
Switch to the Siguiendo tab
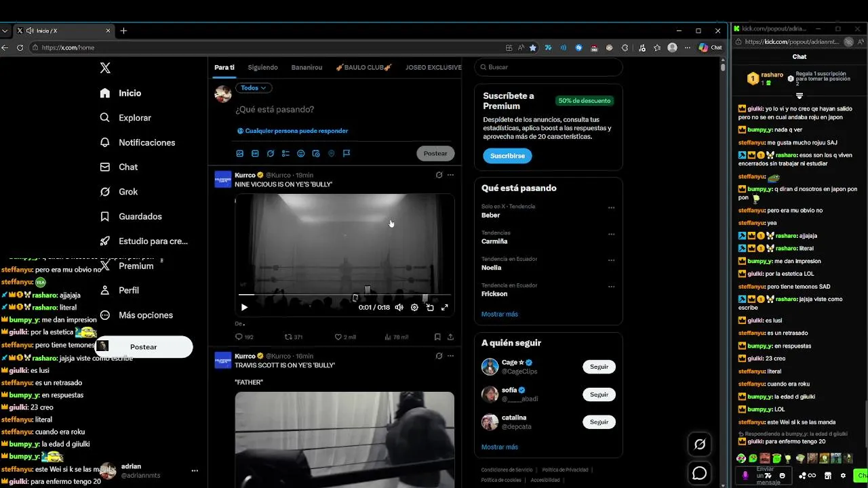(263, 67)
